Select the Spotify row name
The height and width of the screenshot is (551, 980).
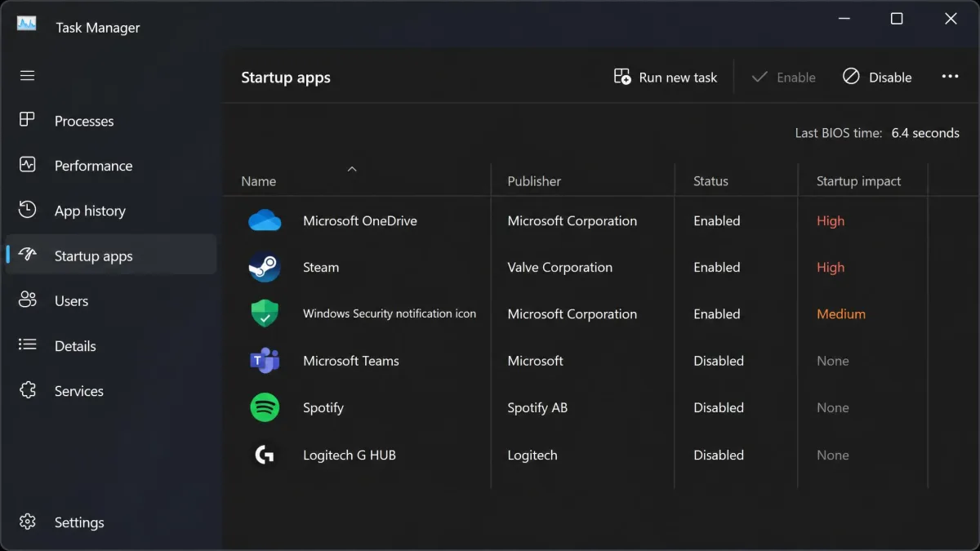tap(323, 407)
